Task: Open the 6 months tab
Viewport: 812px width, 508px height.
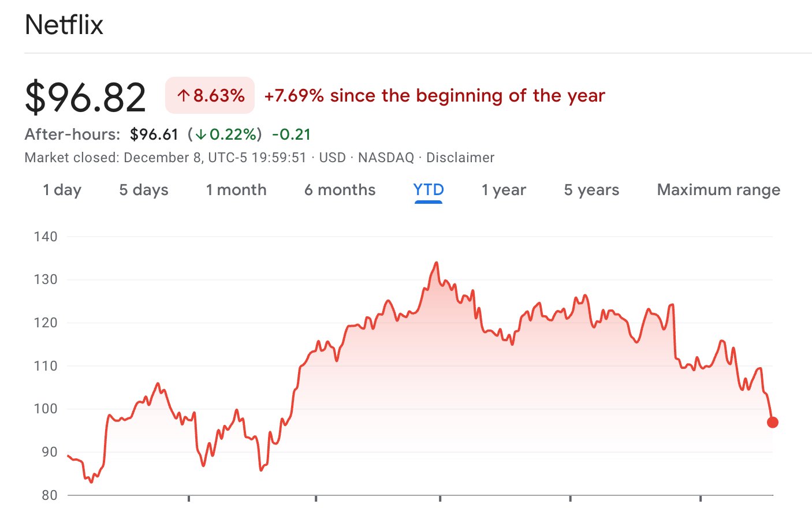Action: pos(340,190)
